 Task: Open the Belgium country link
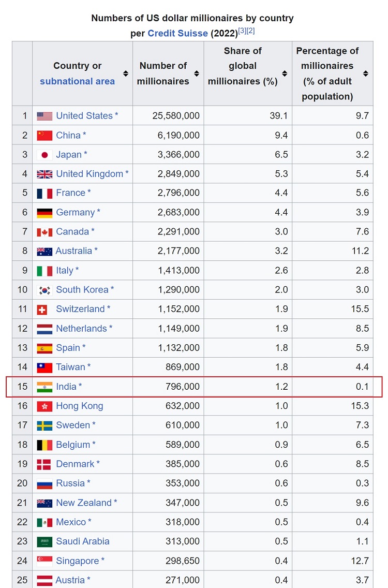point(73,445)
